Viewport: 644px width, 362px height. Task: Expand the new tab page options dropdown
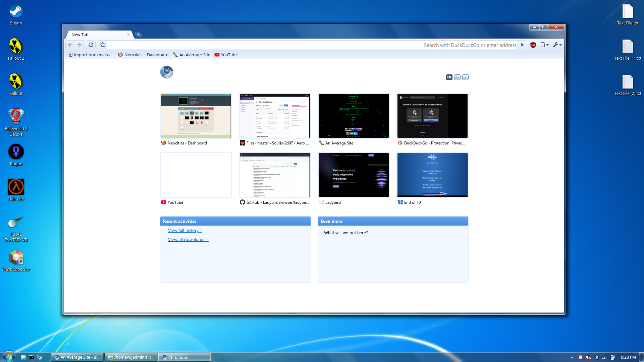465,77
